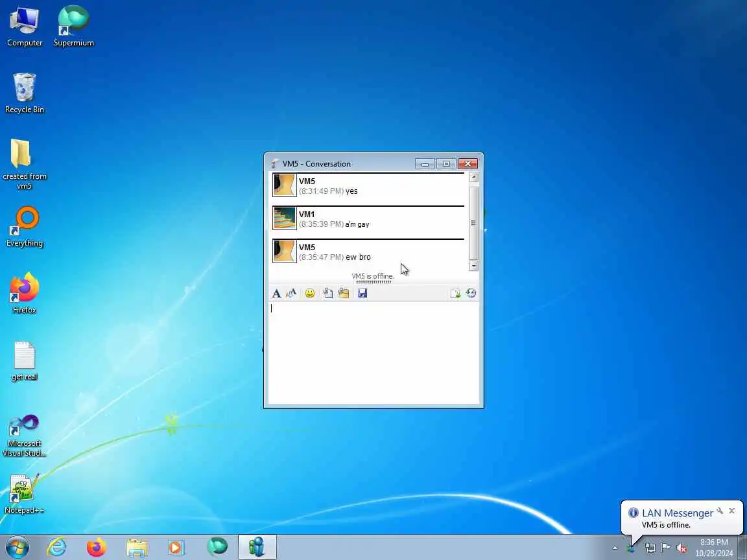Open the Computer desktop icon
This screenshot has height=560, width=747.
24,27
